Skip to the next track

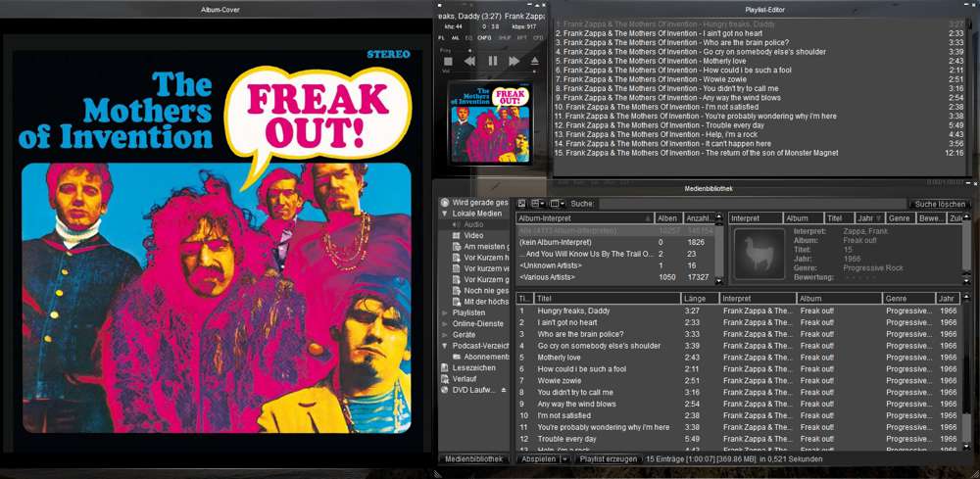[x=514, y=61]
